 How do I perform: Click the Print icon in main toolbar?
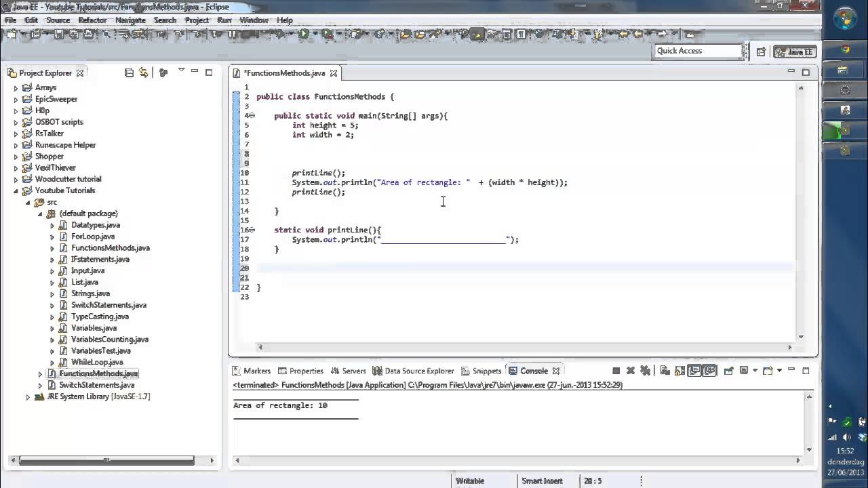coord(88,34)
